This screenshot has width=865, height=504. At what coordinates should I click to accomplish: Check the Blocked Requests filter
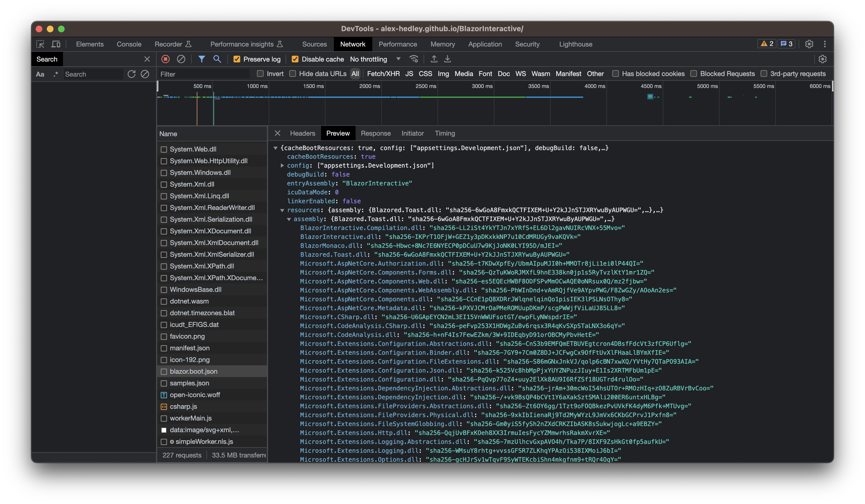coord(693,74)
